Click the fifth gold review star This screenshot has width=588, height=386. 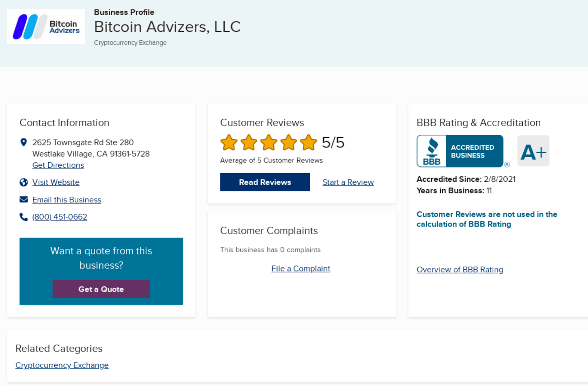coord(308,143)
